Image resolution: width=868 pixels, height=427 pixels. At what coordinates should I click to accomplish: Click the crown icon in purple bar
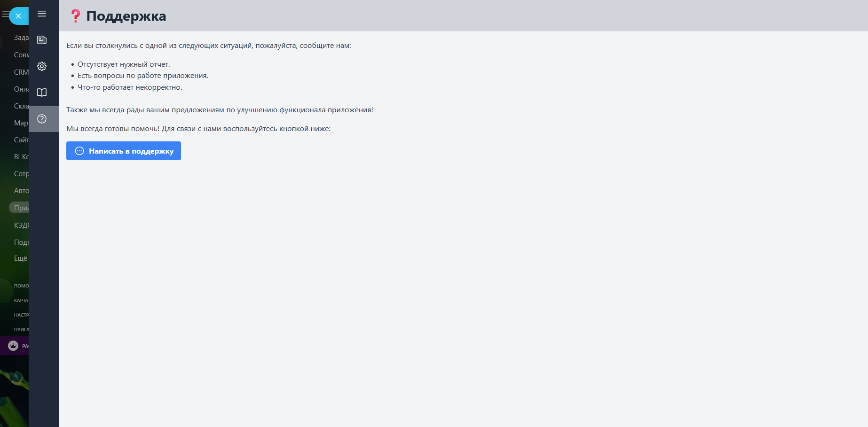pos(13,346)
